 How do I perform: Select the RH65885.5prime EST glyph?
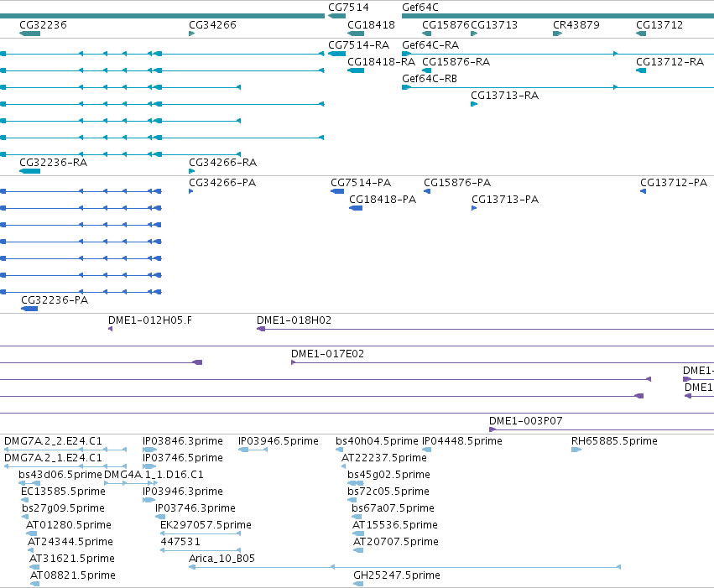[x=576, y=450]
